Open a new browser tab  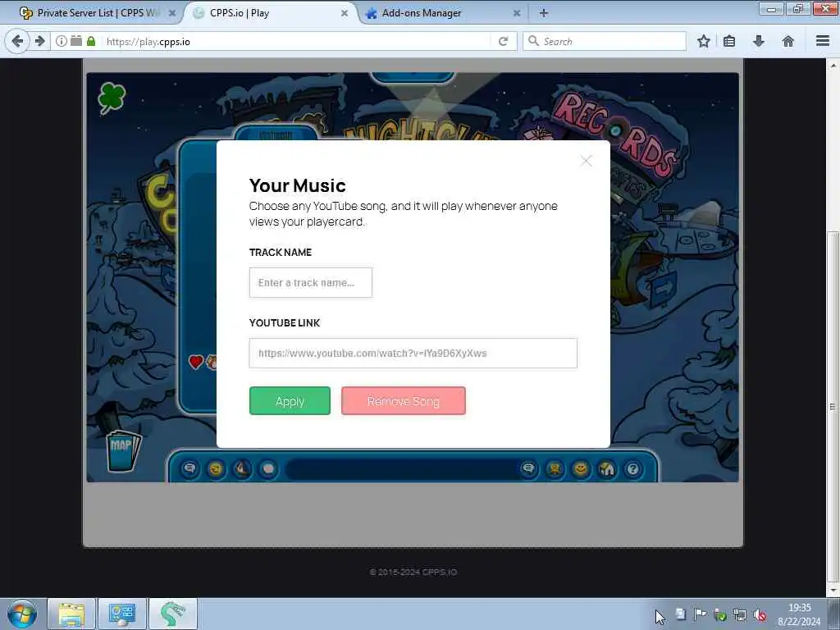coord(544,13)
